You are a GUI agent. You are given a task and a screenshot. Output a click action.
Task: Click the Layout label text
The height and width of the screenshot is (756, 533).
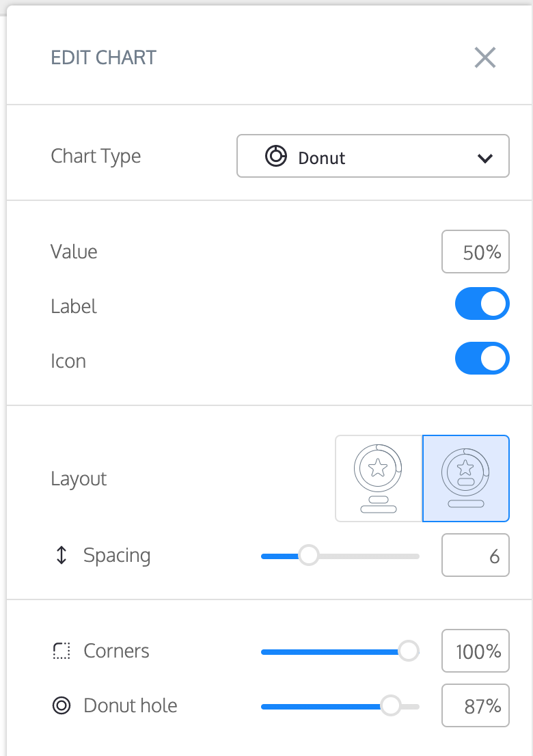pyautogui.click(x=79, y=478)
